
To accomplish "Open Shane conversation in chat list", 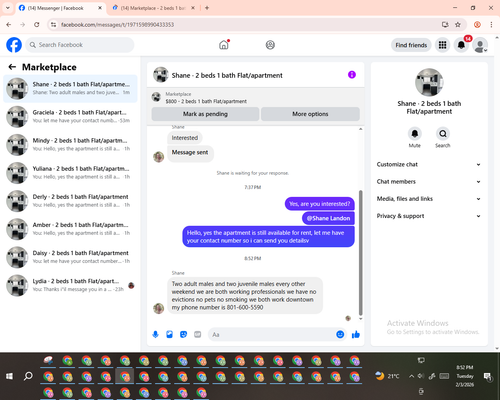I will coord(70,88).
